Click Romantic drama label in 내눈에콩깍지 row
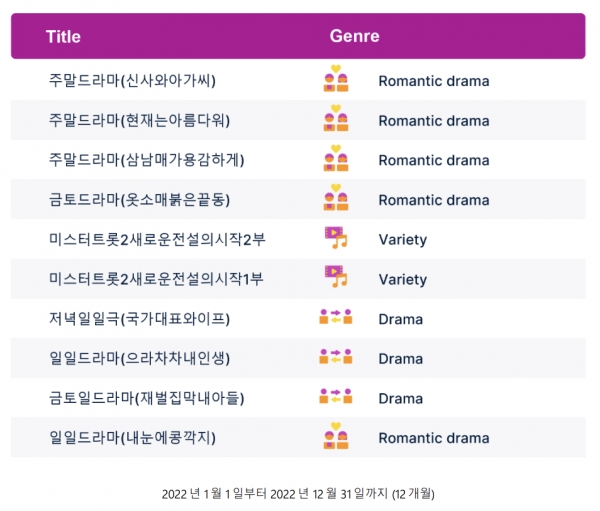The height and width of the screenshot is (511, 600). 434,438
